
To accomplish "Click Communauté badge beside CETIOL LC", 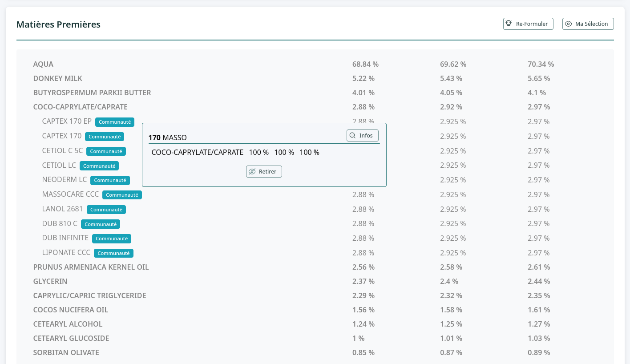I will [x=99, y=166].
